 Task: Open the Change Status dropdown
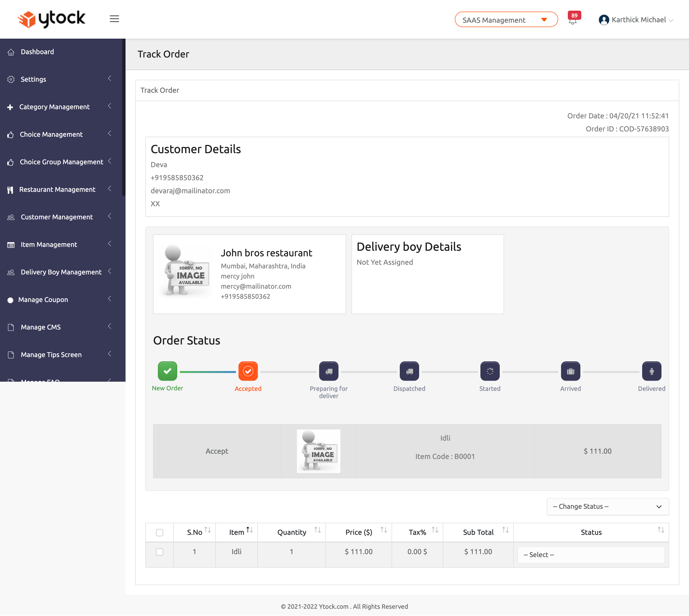pyautogui.click(x=608, y=507)
